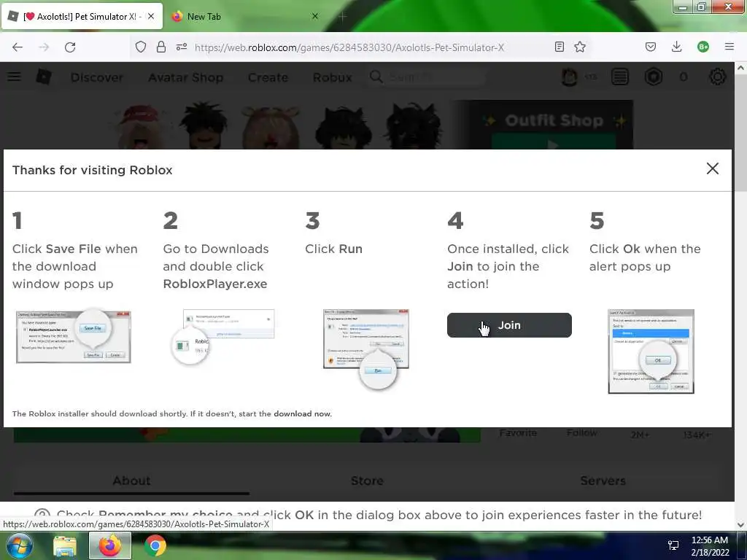Launch Google Chrome from taskbar
Viewport: 747px width, 560px height.
point(155,545)
